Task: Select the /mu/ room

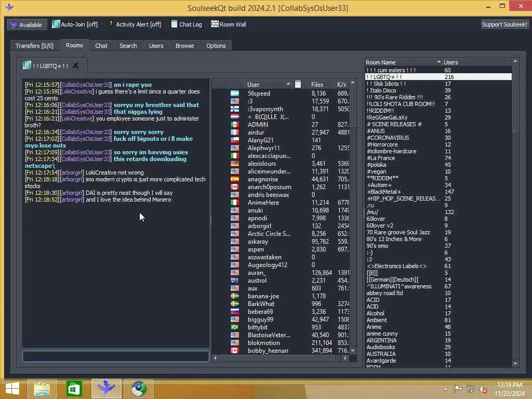Action: [x=438, y=212]
